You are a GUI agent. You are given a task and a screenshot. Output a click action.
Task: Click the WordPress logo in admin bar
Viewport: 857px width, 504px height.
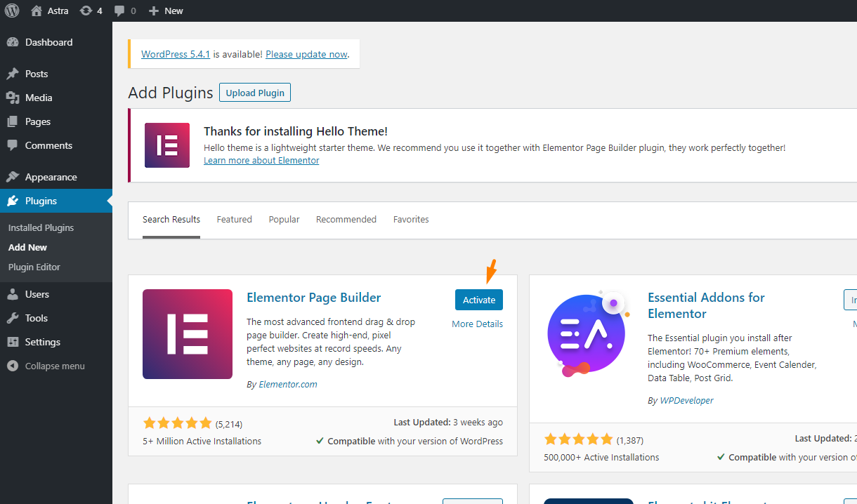[12, 11]
